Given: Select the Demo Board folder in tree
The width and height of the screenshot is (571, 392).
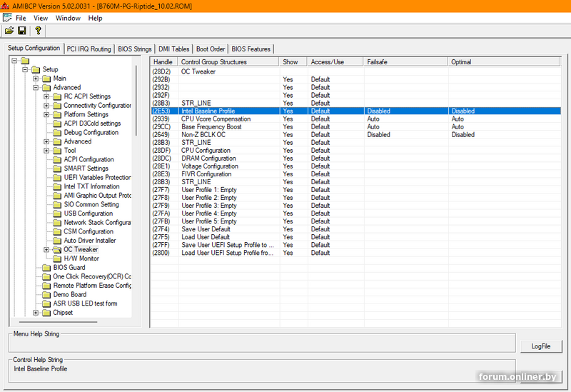Looking at the screenshot, I should pyautogui.click(x=69, y=294).
